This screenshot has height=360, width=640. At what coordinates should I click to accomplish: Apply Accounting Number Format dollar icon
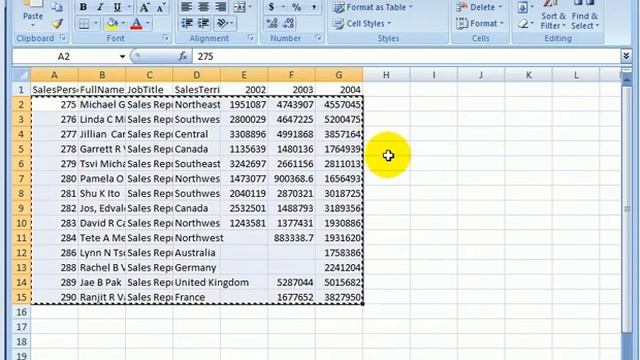tap(271, 7)
